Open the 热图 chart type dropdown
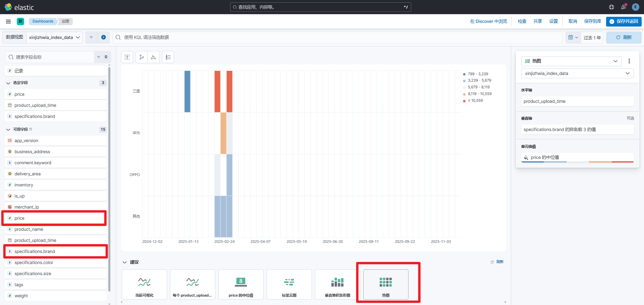 [572, 61]
